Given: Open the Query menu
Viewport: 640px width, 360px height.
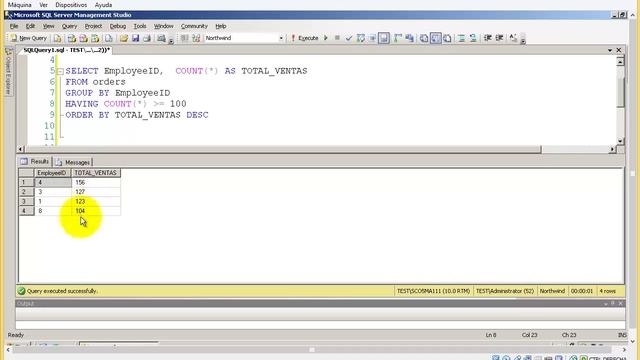Looking at the screenshot, I should pos(69,26).
